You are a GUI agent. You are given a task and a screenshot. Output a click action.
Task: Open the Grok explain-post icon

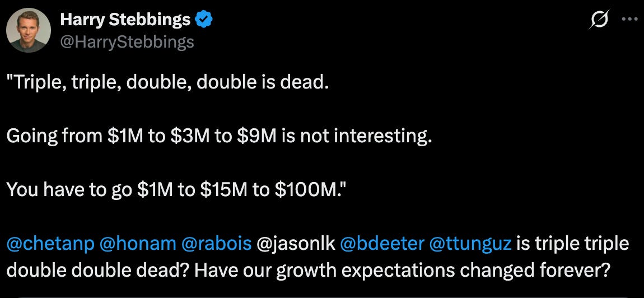tap(599, 19)
